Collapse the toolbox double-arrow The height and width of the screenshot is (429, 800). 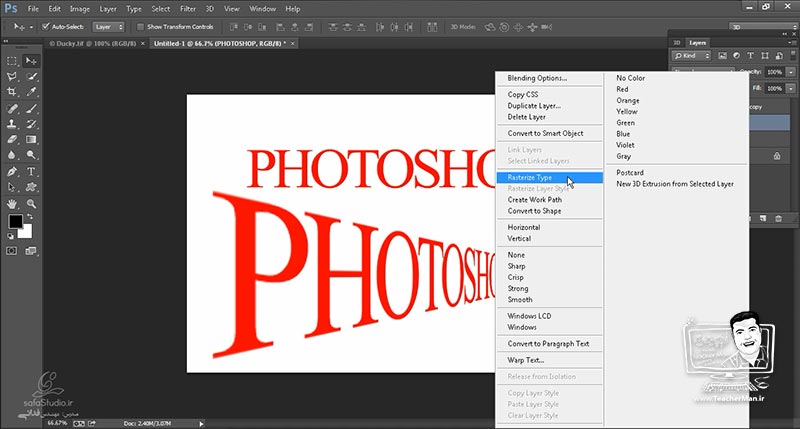tap(6, 41)
